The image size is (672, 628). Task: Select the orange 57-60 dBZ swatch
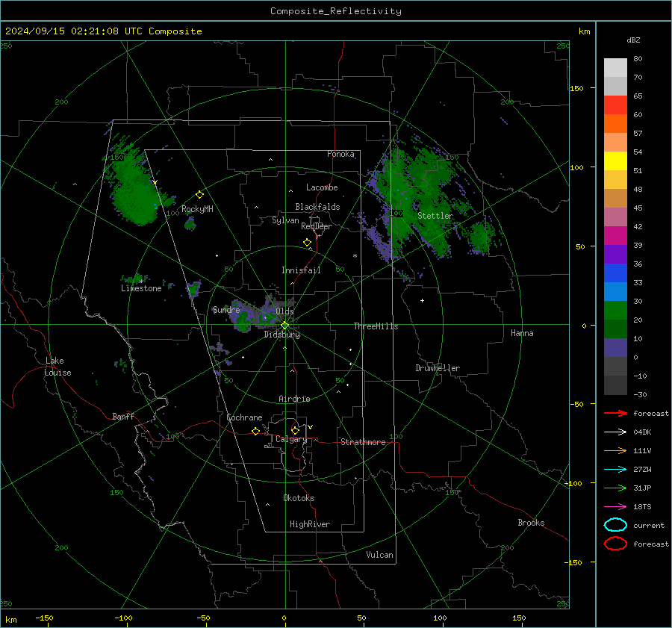pyautogui.click(x=615, y=124)
